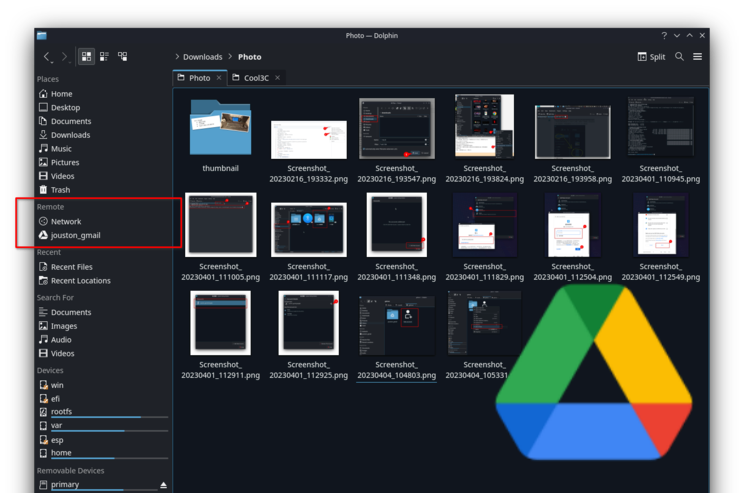This screenshot has width=744, height=493.
Task: Expand breadcrumb chevron before Downloads
Action: pos(177,56)
